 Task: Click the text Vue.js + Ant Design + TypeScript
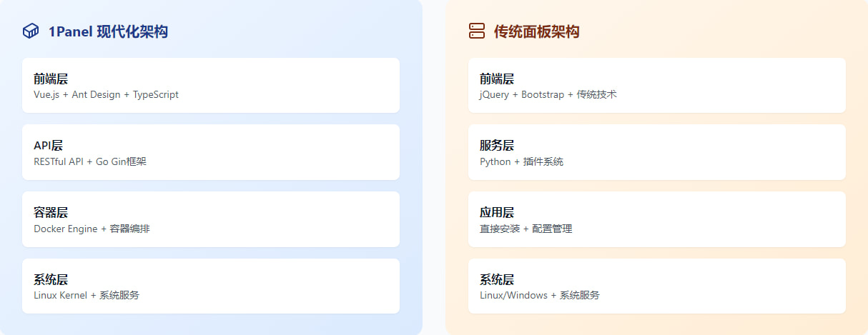tap(106, 94)
